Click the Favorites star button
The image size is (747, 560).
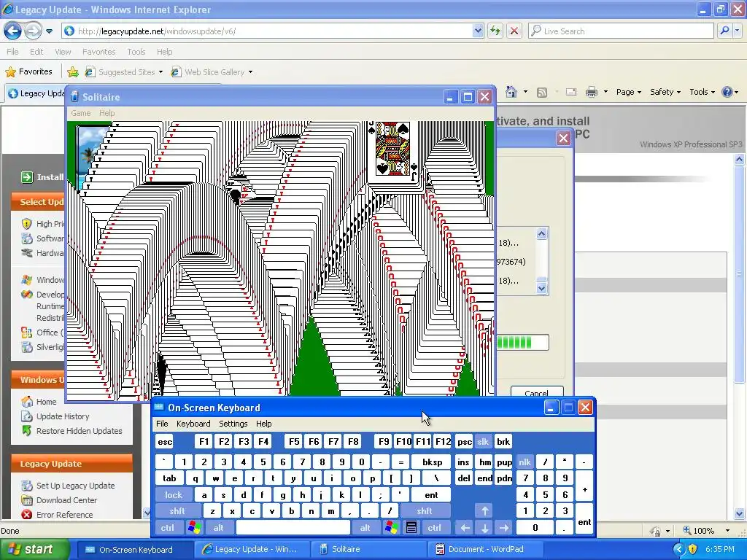(x=28, y=72)
